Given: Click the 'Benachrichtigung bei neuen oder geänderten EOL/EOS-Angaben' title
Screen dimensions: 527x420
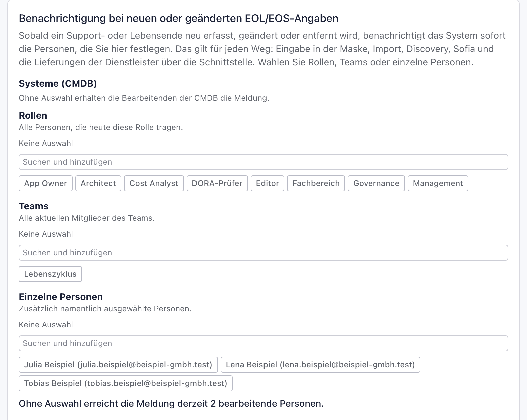Looking at the screenshot, I should (178, 18).
